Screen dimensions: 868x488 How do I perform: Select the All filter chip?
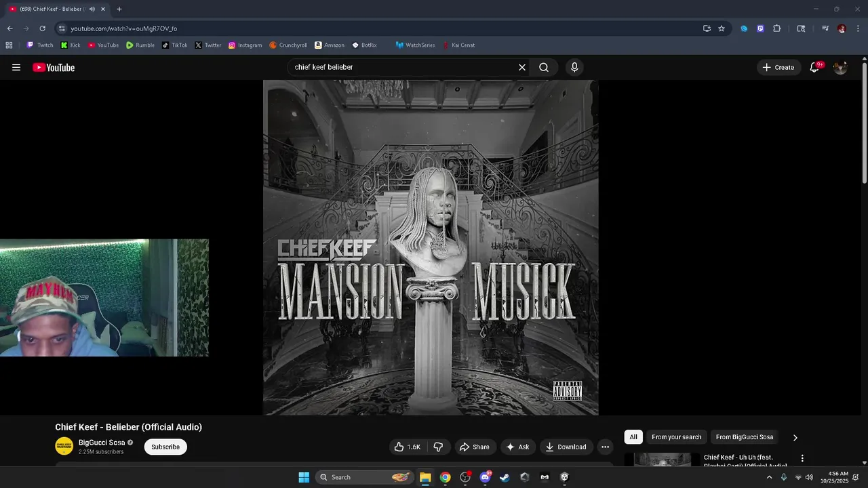coord(633,437)
